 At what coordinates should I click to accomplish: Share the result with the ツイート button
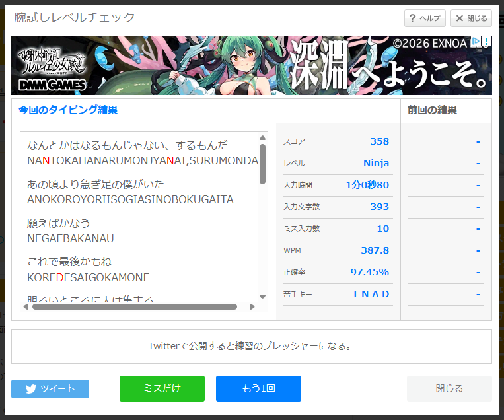click(x=50, y=389)
